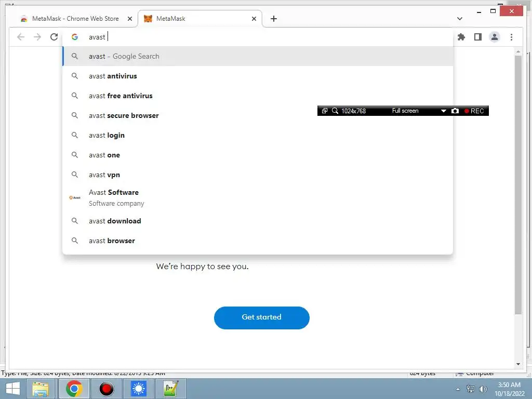
Task: Click the recorder magnifier zoom icon
Action: pos(335,111)
